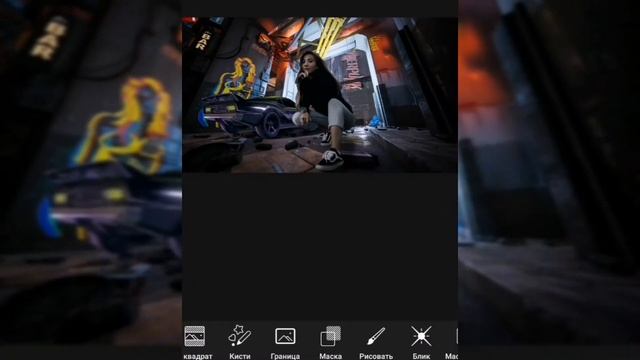Open the Граница border tool

point(285,342)
